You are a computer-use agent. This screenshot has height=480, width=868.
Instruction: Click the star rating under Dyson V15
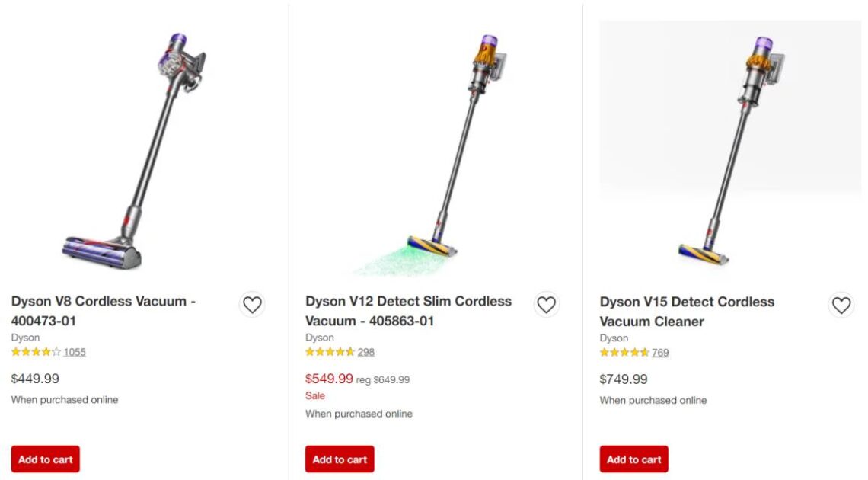(624, 353)
